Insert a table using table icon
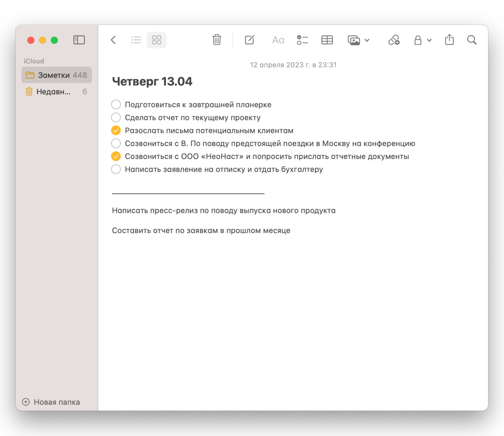This screenshot has height=436, width=504. point(327,40)
